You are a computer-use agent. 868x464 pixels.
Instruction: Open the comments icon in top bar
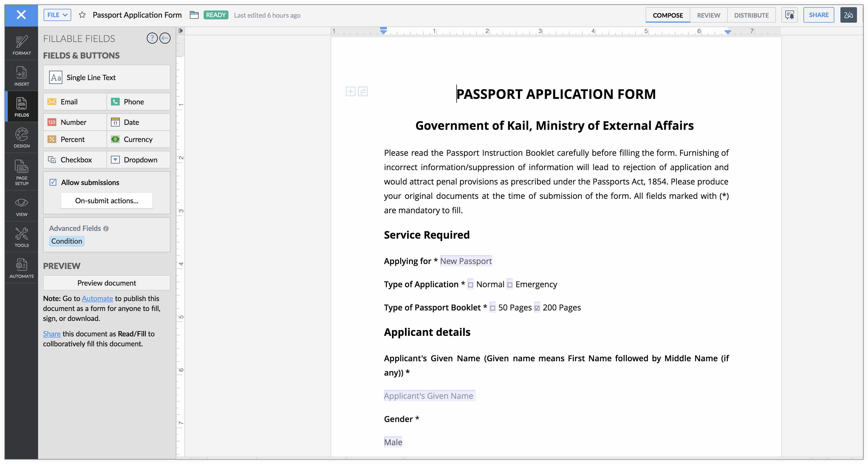point(789,15)
